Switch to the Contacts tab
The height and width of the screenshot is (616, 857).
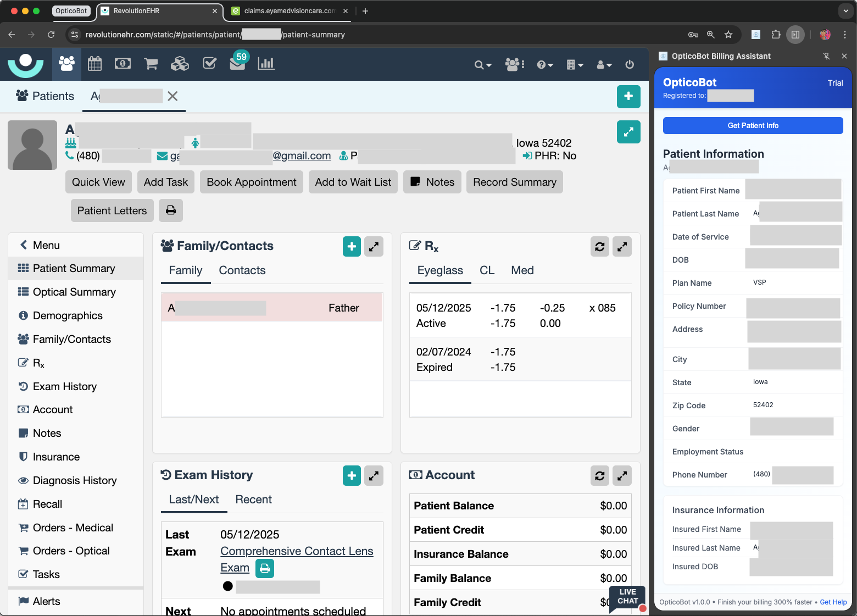[x=242, y=270]
